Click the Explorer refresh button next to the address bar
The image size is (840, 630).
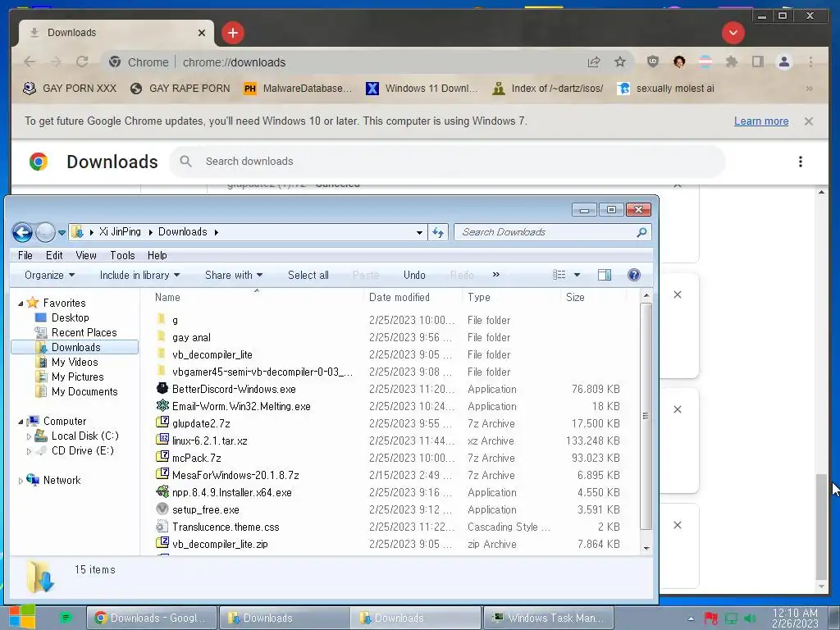(438, 232)
